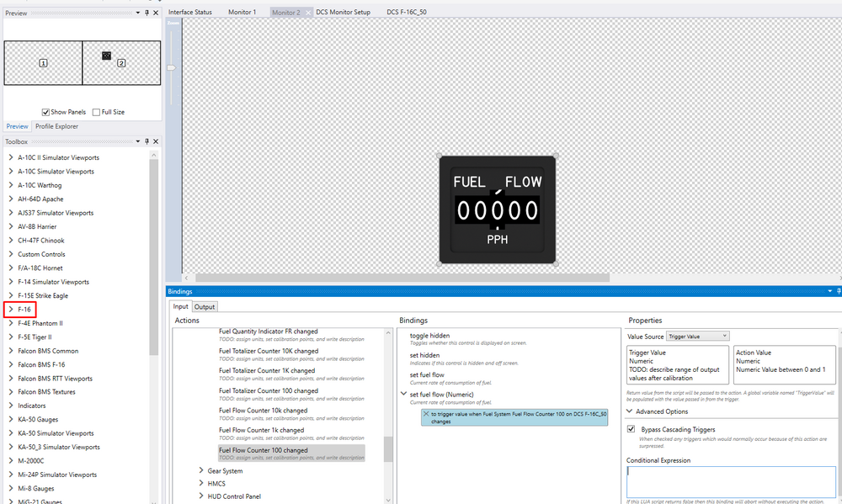Uncheck Bypass Cascading Triggers
The image size is (842, 504).
632,429
